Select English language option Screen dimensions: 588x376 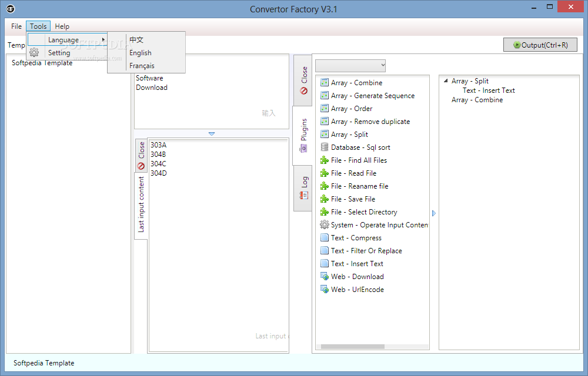click(146, 53)
